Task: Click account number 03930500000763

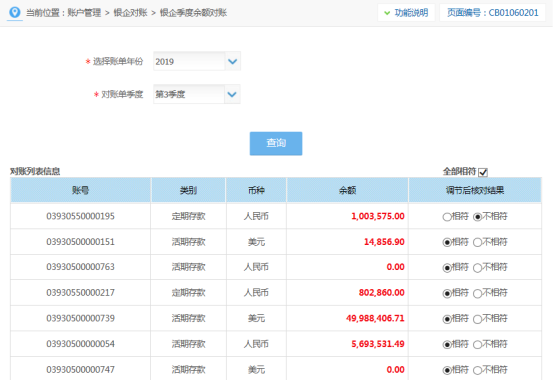Action: click(81, 267)
